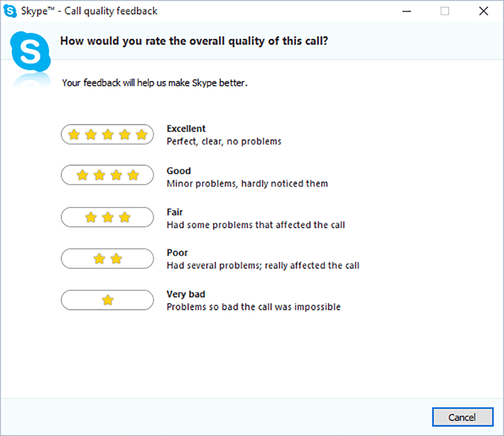Click the single star for Very bad
Screen dimensions: 504x436
pos(107,301)
